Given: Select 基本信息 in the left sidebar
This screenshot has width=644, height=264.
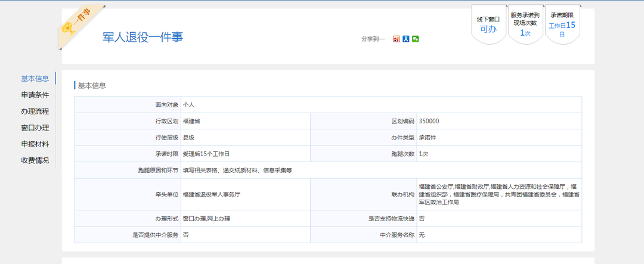Looking at the screenshot, I should (35, 79).
